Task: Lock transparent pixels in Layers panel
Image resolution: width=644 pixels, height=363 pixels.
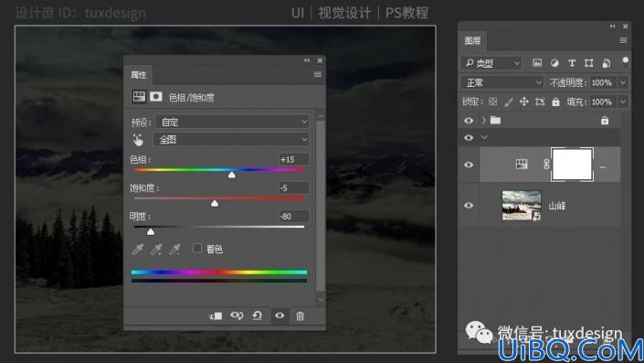Action: click(x=493, y=101)
